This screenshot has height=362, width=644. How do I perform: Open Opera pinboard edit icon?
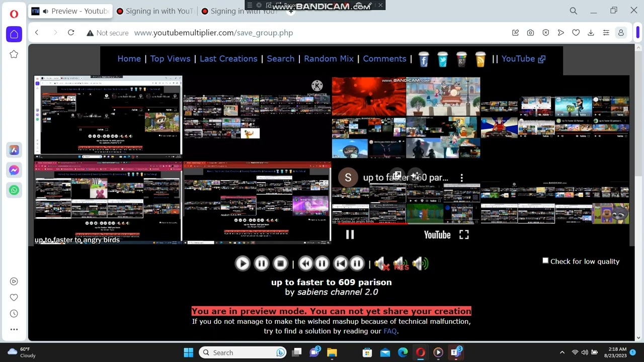click(515, 33)
